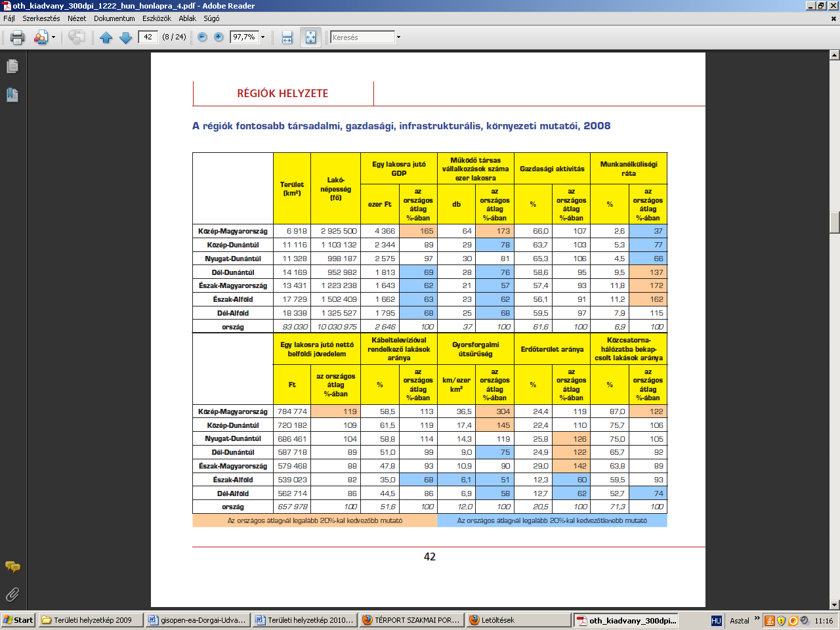Click the Erdőterület aránya header
Image resolution: width=840 pixels, height=630 pixels.
pyautogui.click(x=552, y=349)
